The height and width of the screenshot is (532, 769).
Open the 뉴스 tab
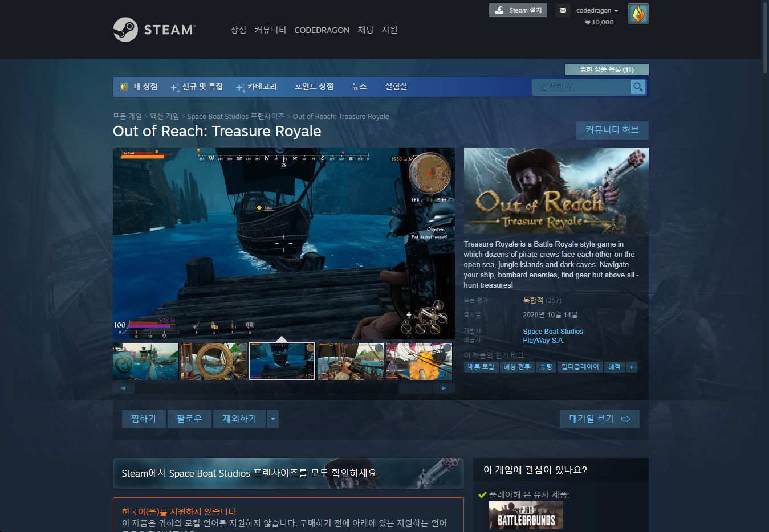point(359,87)
